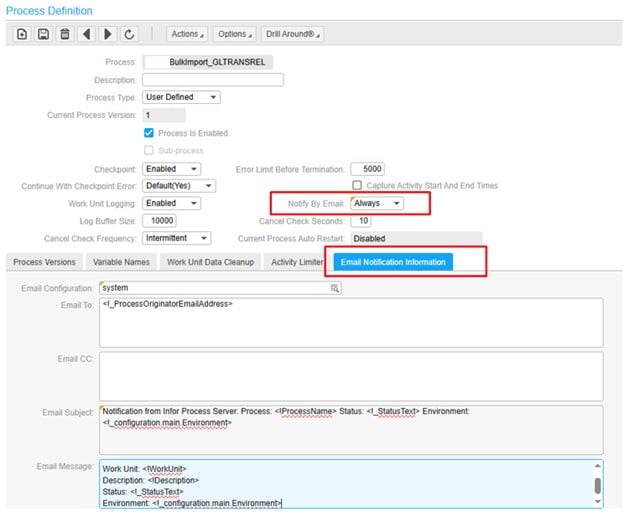This screenshot has height=517, width=624.
Task: Click the Delete trash icon
Action: (x=65, y=34)
